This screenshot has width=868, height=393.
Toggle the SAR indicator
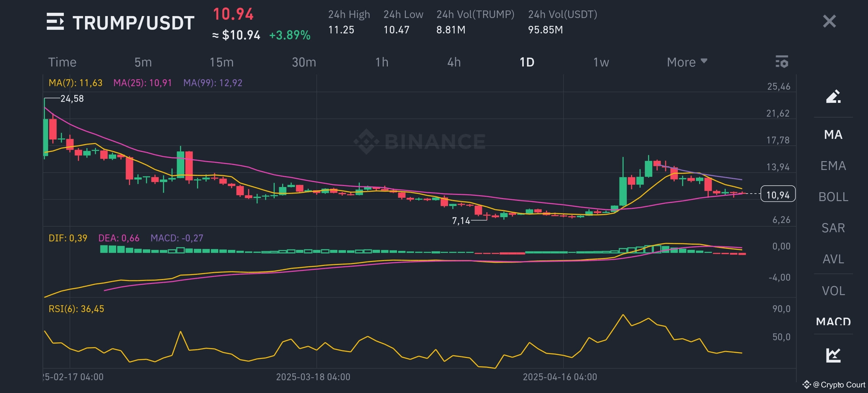coord(833,228)
